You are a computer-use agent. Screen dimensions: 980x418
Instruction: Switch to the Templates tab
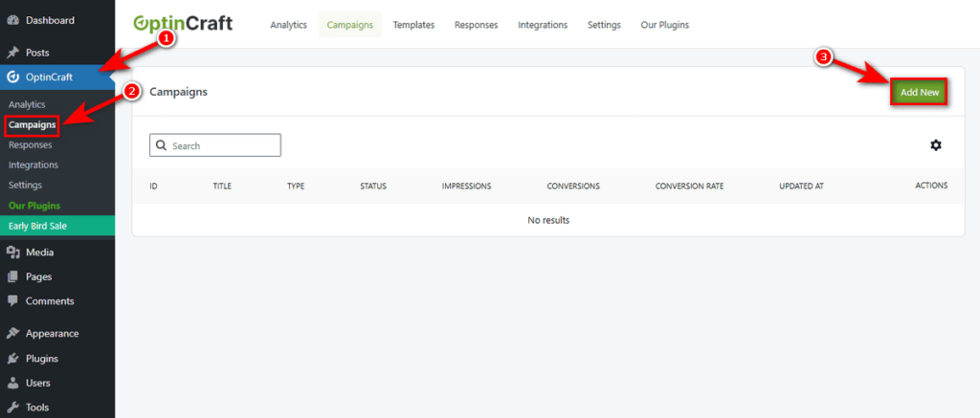click(413, 25)
